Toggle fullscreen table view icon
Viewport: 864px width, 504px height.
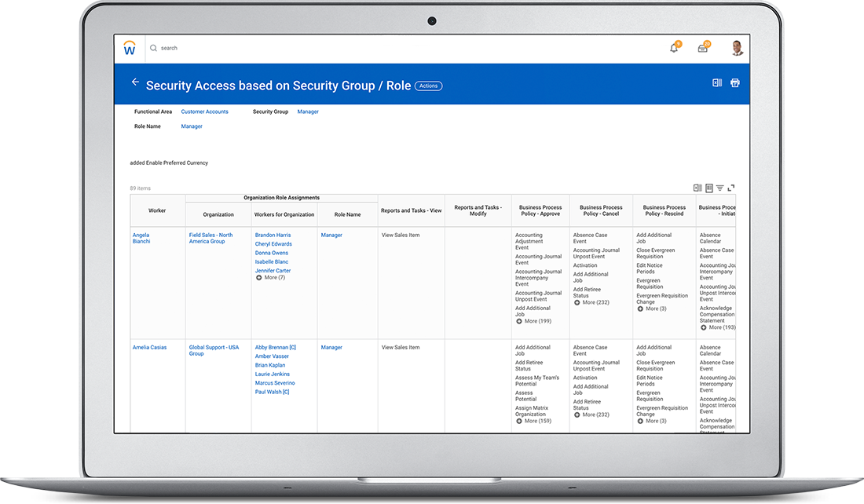tap(731, 188)
